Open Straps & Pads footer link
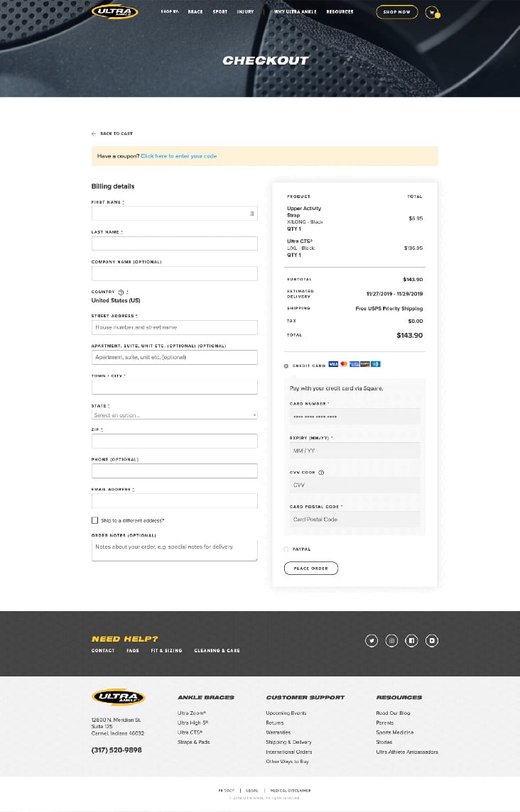The width and height of the screenshot is (520, 812). 193,742
